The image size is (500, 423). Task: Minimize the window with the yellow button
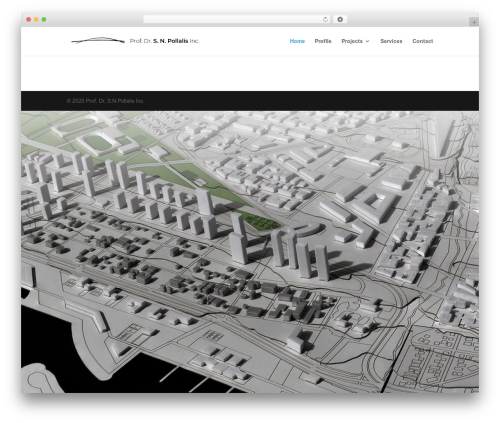tap(36, 20)
